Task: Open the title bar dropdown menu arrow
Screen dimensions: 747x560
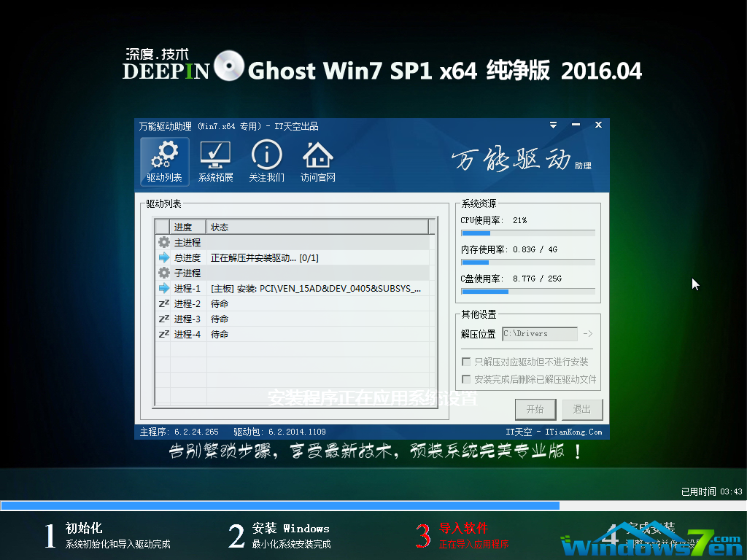Action: [x=553, y=125]
